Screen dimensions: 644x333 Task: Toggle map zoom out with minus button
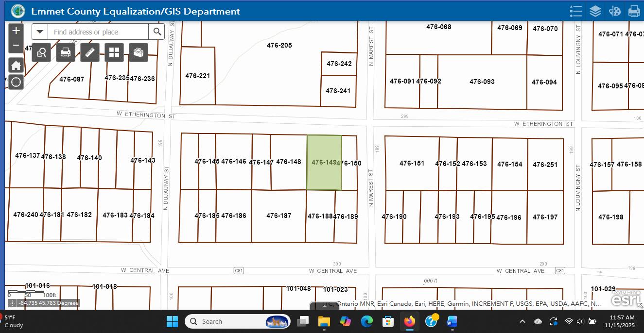16,45
